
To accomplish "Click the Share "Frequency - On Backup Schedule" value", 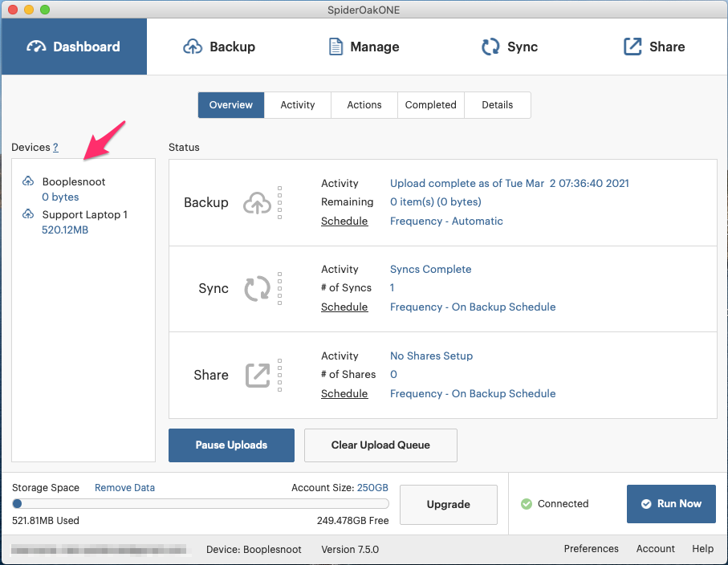I will 473,394.
